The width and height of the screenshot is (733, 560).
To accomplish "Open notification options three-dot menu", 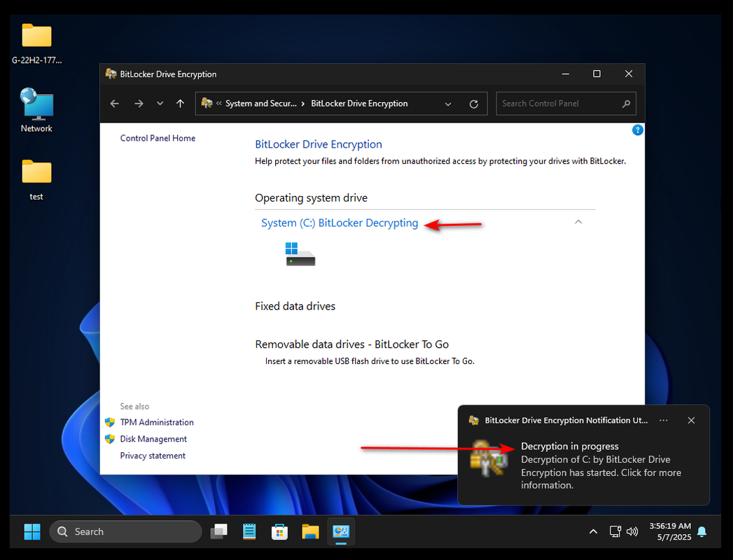I will click(664, 420).
